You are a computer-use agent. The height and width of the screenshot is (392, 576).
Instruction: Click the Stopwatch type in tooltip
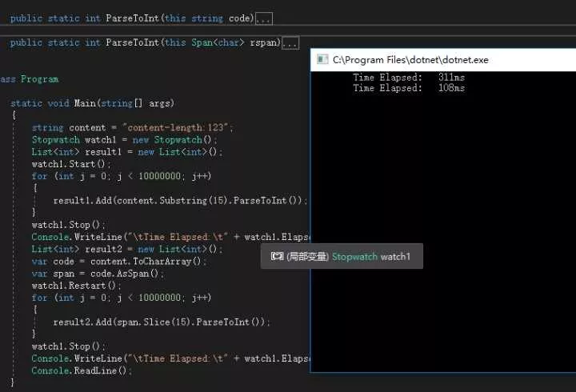coord(354,257)
